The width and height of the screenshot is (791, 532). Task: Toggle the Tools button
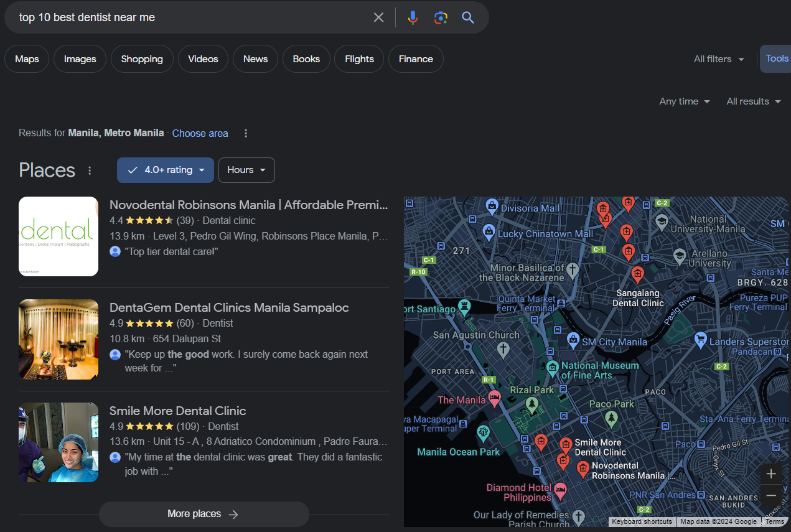[776, 58]
